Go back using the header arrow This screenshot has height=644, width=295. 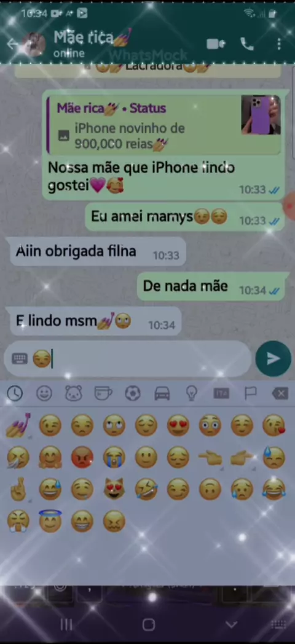[x=12, y=44]
